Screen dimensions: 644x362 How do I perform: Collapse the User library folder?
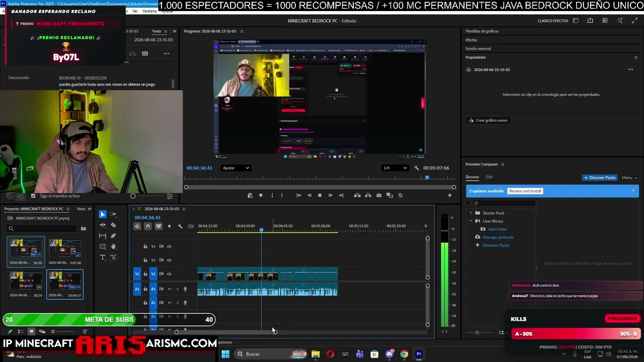[471, 221]
